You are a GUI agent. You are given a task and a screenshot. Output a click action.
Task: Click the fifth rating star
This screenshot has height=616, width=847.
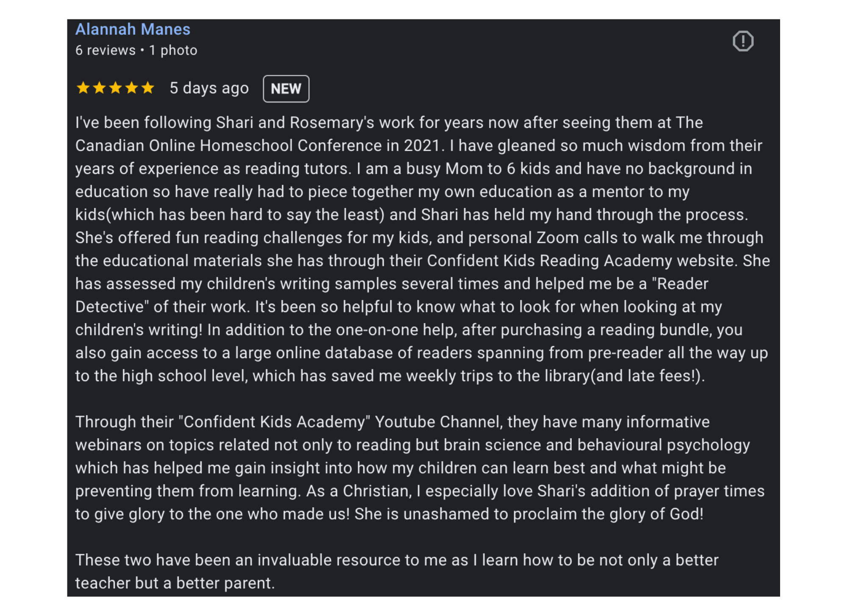click(x=147, y=88)
